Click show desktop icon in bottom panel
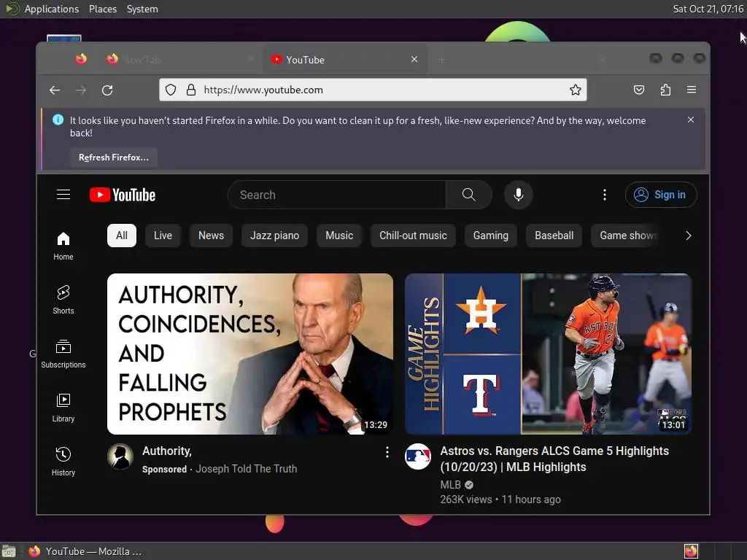 (9, 551)
